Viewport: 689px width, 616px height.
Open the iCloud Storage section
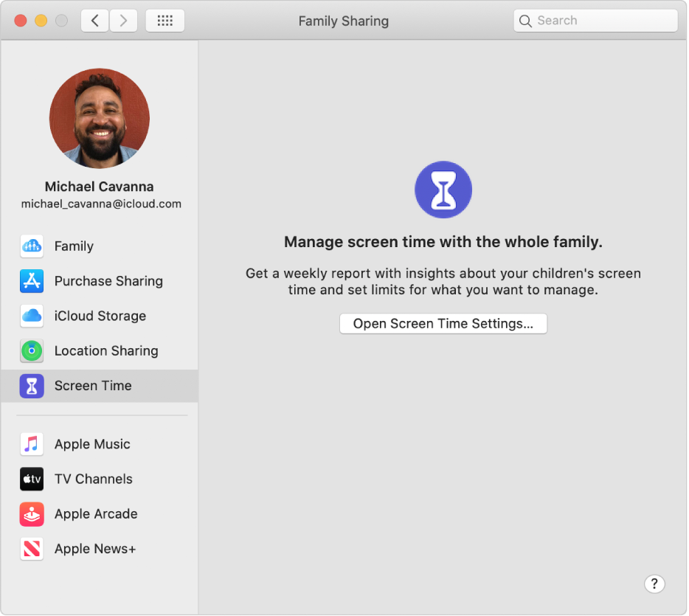pos(100,316)
